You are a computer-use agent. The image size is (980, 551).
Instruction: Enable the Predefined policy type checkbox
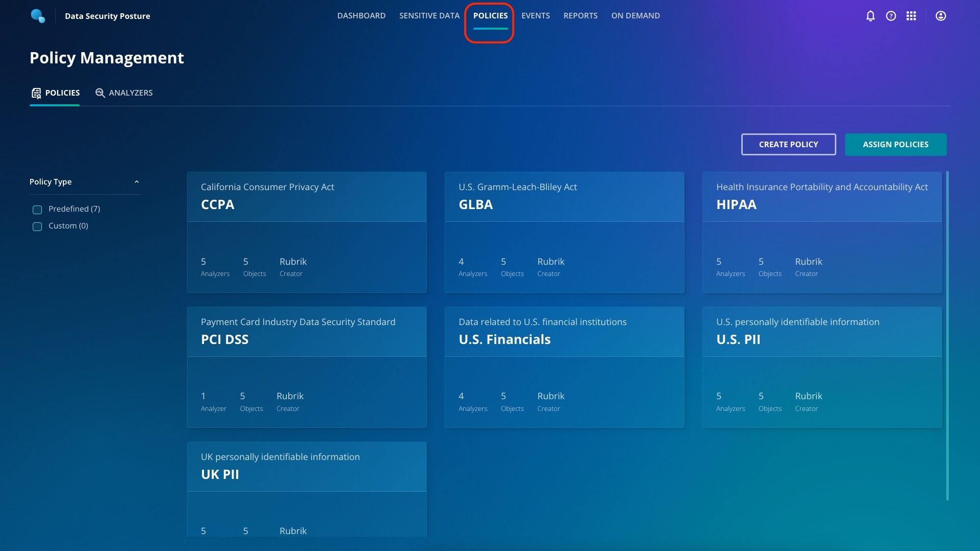37,210
